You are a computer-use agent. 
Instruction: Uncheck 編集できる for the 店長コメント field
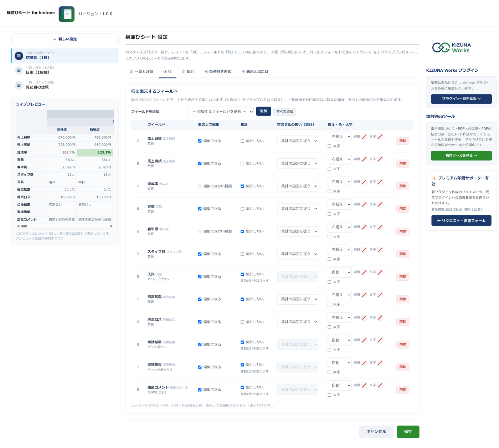(x=200, y=390)
